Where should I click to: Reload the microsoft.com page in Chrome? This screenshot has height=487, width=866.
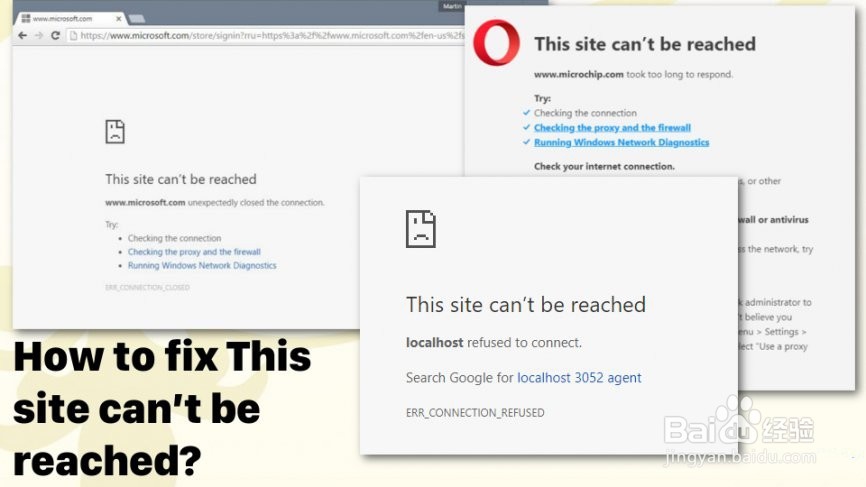coord(55,35)
